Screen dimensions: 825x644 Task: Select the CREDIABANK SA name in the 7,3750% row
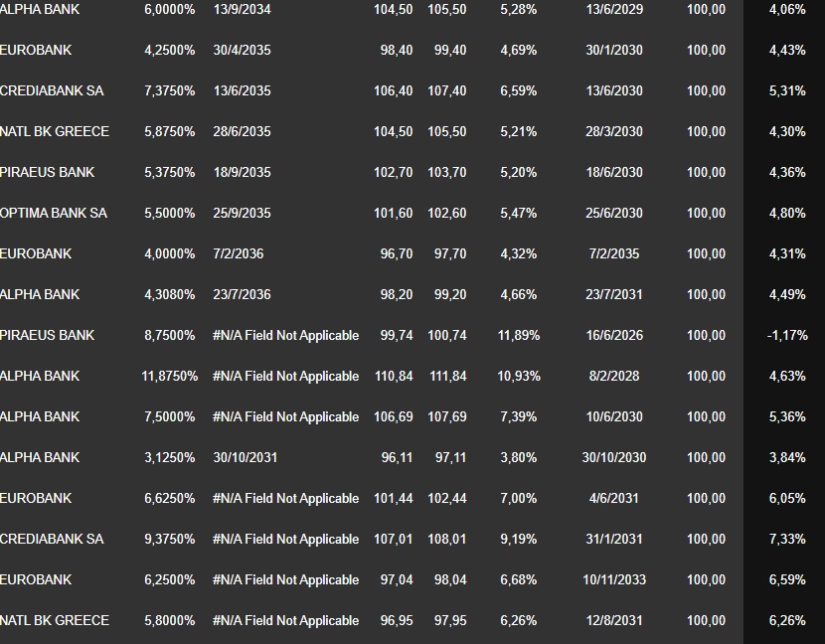pyautogui.click(x=52, y=91)
